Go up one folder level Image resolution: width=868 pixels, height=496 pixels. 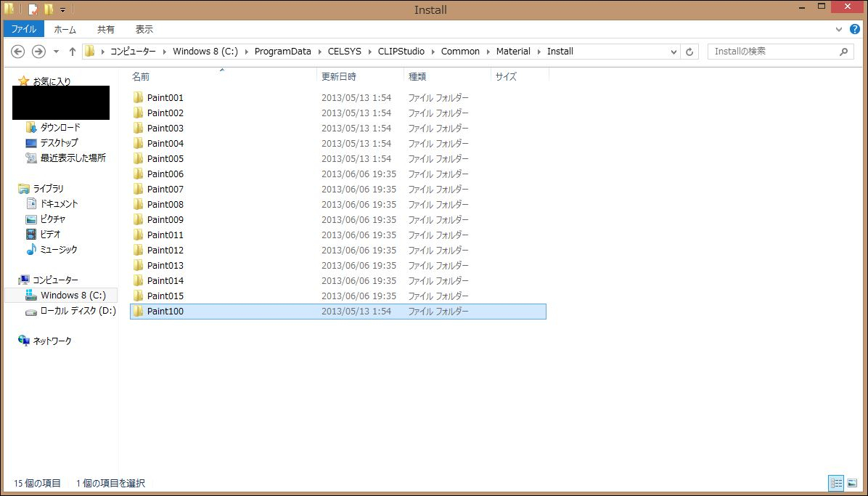coord(73,52)
